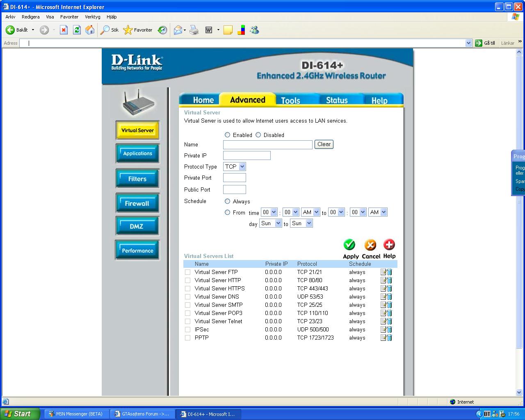This screenshot has width=525, height=420.
Task: Click the Private IP input field
Action: pyautogui.click(x=247, y=155)
